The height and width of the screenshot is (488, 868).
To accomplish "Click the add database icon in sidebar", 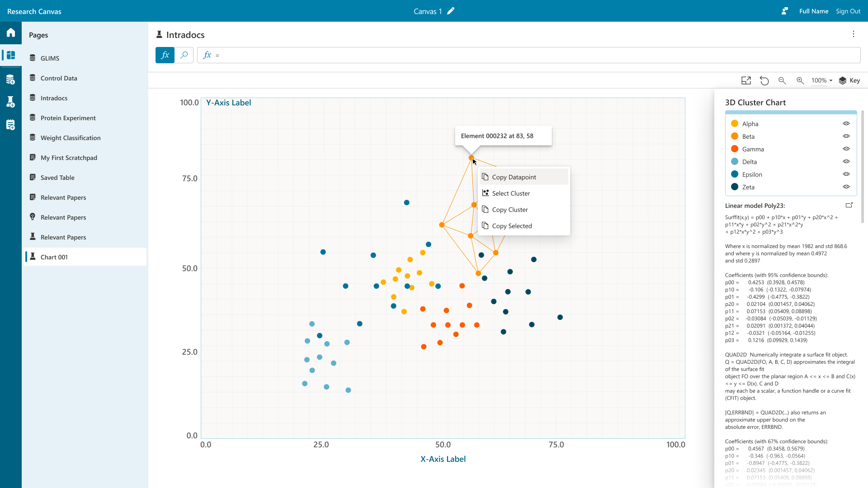I will pyautogui.click(x=11, y=80).
